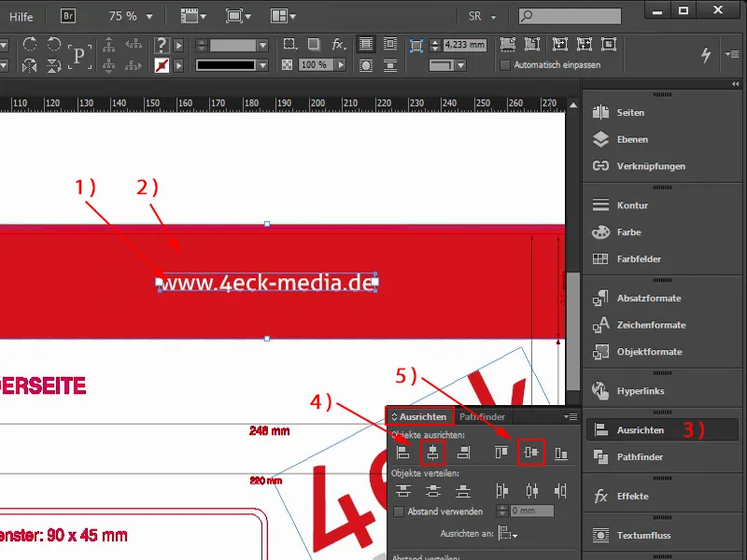Open Adobe Bridge with the Br icon
This screenshot has height=560, width=747.
68,16
